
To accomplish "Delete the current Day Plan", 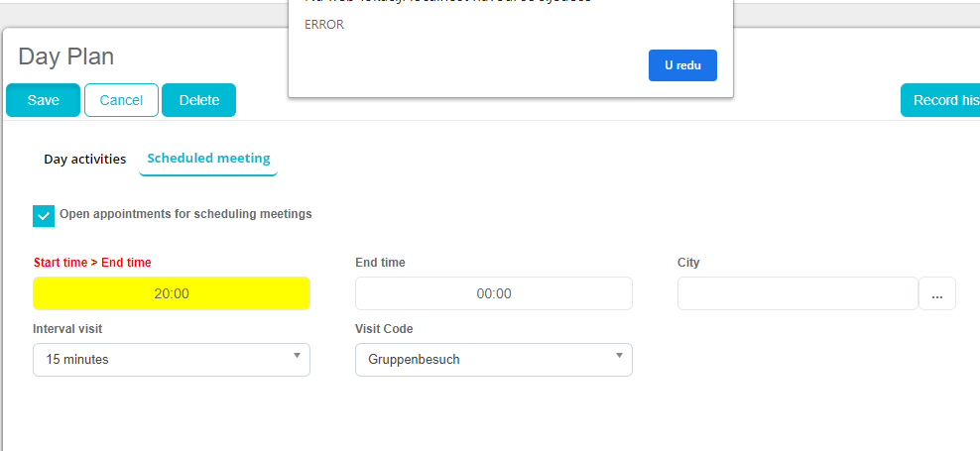I will point(198,100).
